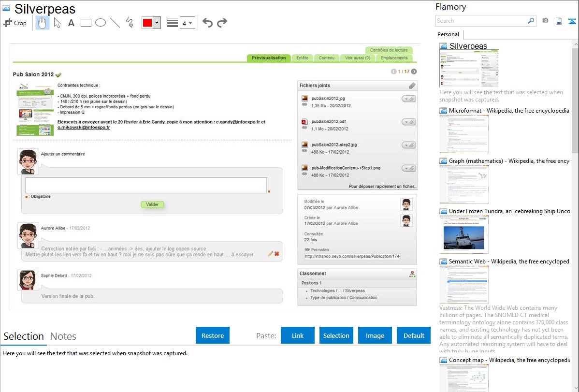
Task: Open the red color dropdown arrow
Action: pyautogui.click(x=157, y=23)
